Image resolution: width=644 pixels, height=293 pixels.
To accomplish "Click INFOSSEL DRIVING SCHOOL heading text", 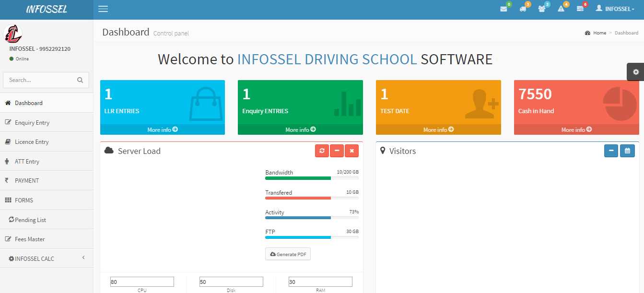I will [x=327, y=59].
